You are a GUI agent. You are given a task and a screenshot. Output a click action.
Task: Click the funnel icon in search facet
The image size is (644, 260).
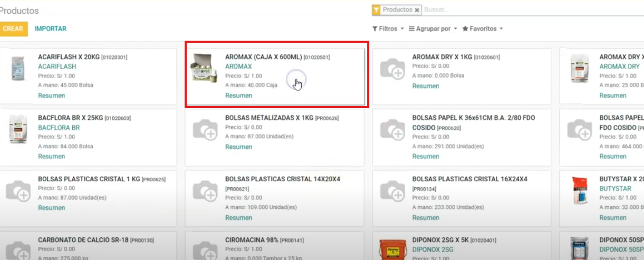(x=376, y=9)
